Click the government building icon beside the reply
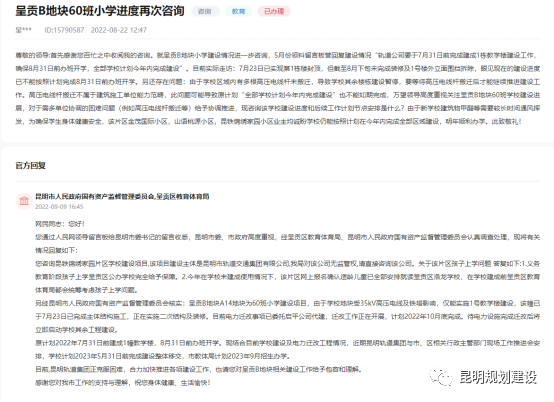The height and width of the screenshot is (402, 554). click(x=24, y=201)
